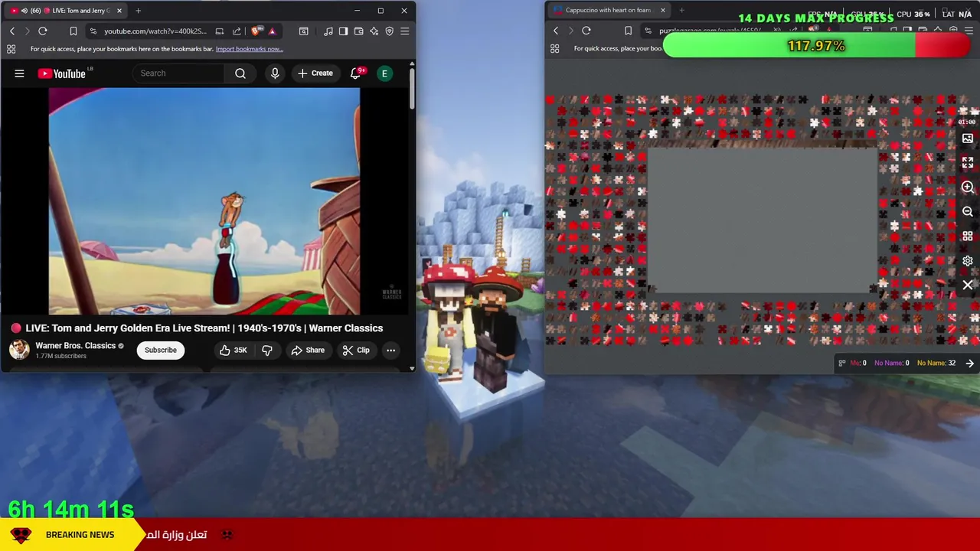Open YouTube notifications bell

(355, 73)
